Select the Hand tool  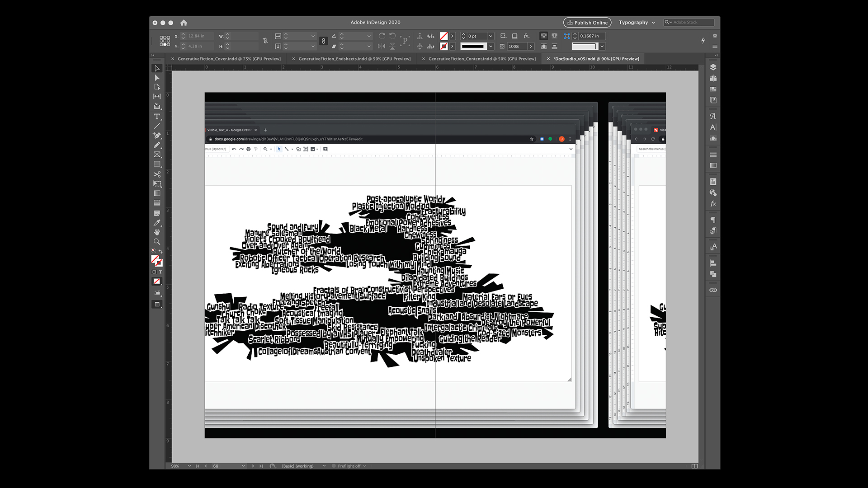tap(157, 232)
